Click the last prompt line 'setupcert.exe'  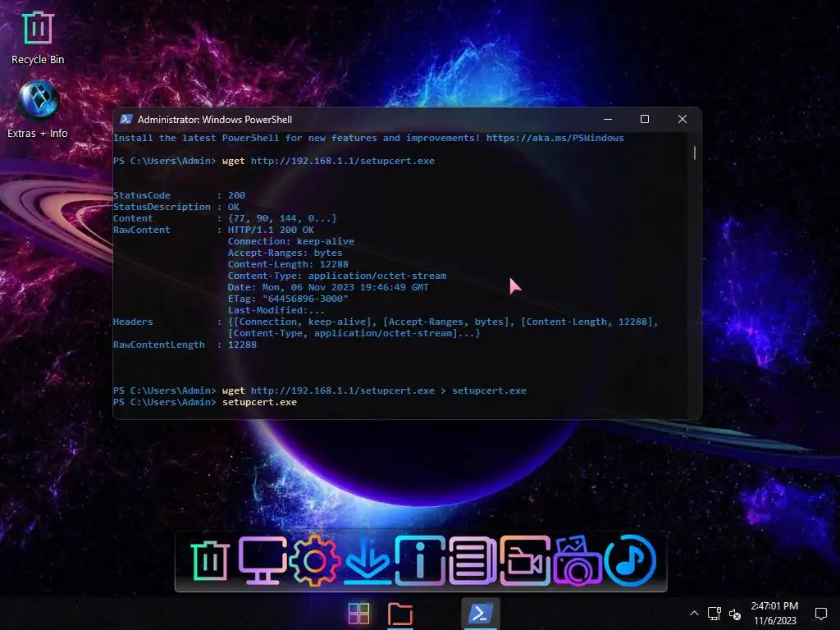tap(259, 402)
